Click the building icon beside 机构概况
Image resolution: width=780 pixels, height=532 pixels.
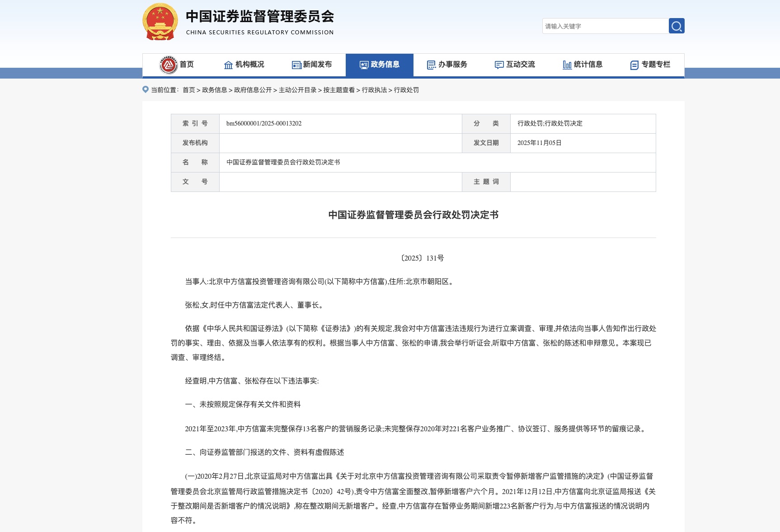click(228, 65)
